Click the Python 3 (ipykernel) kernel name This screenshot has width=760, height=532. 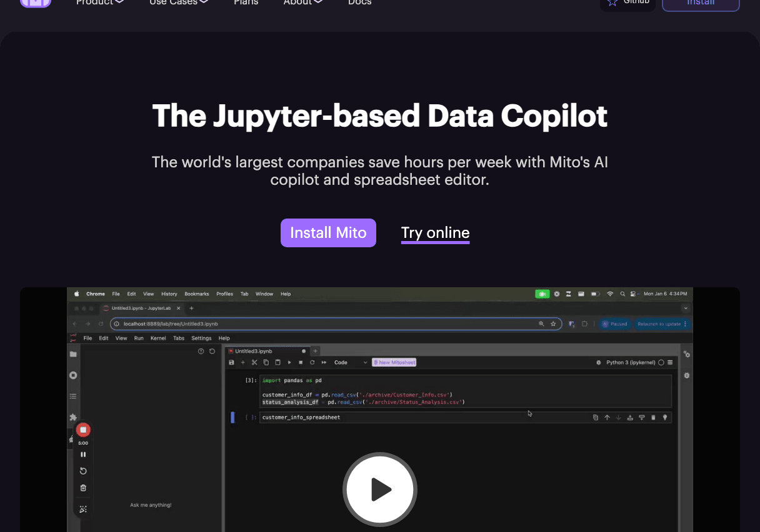tap(631, 362)
